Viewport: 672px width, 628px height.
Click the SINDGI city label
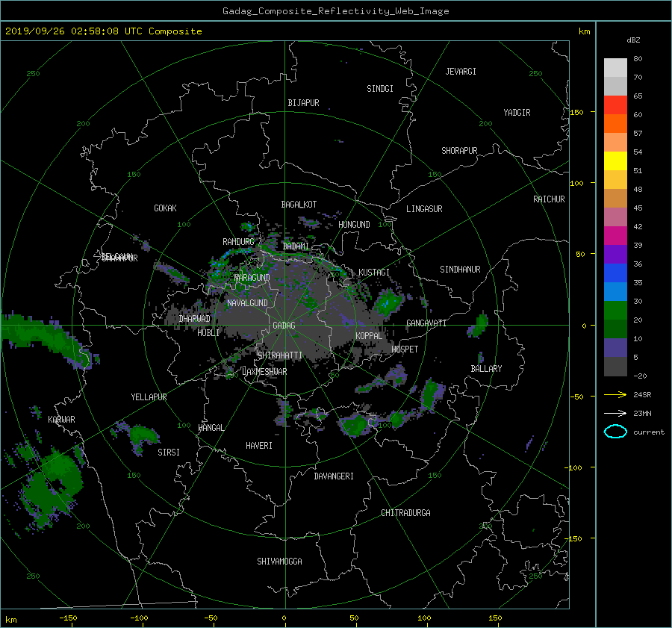point(380,89)
